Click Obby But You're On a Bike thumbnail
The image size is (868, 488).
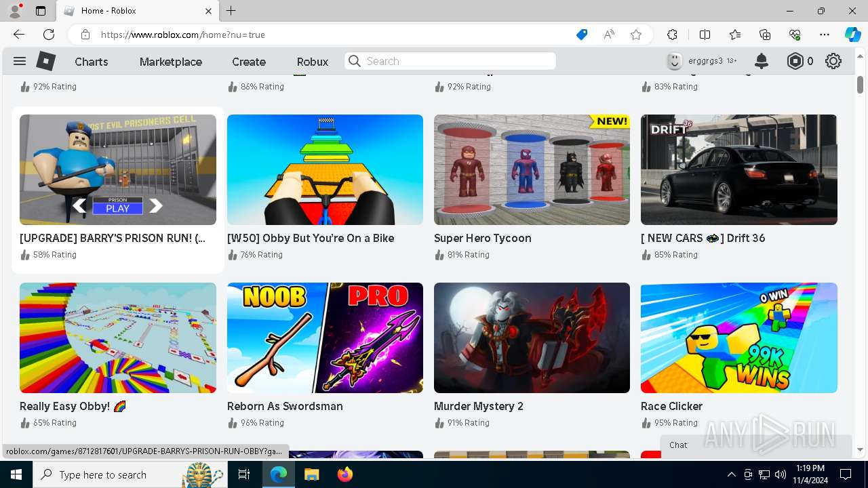point(325,169)
